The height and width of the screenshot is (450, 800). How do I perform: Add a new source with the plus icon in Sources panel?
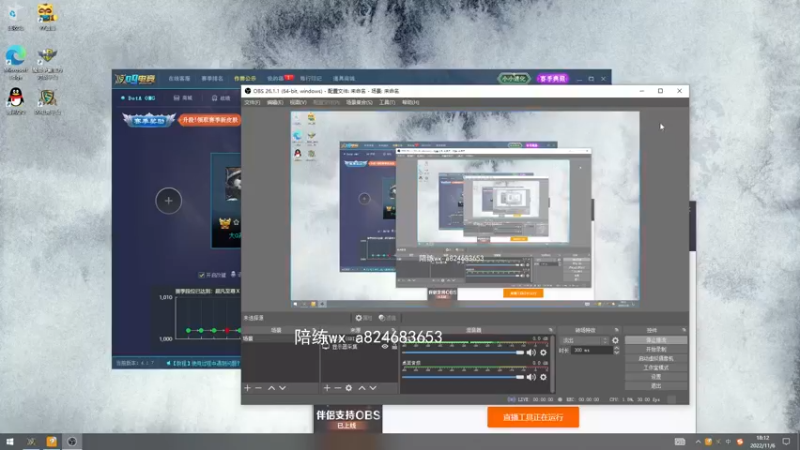pos(327,388)
